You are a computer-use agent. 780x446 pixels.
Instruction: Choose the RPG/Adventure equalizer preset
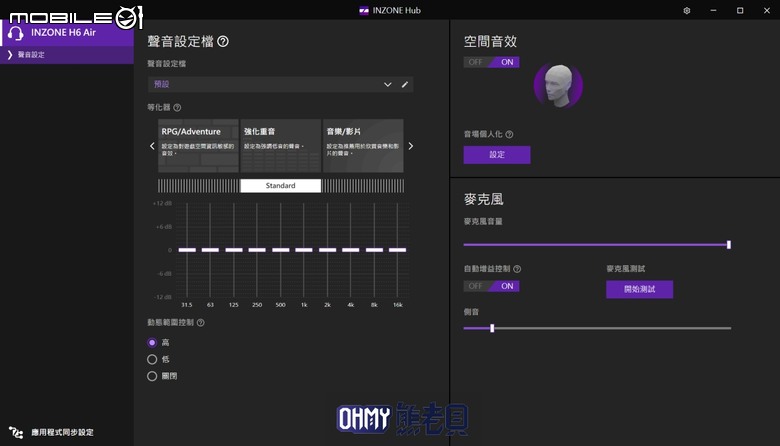[x=198, y=146]
